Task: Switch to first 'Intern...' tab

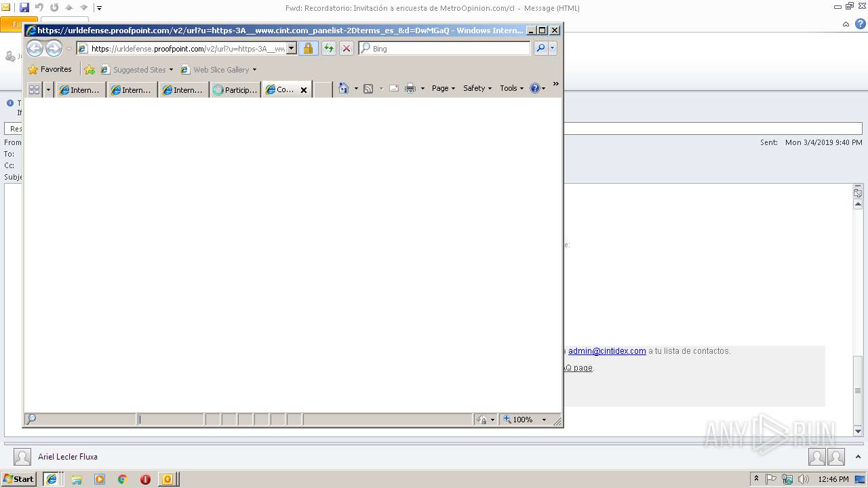Action: (x=81, y=90)
